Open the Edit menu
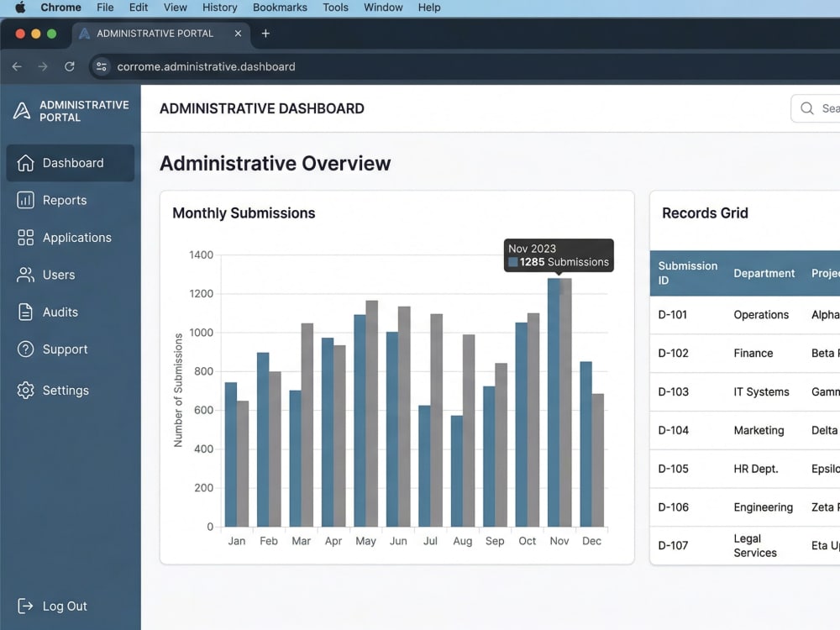 (139, 8)
